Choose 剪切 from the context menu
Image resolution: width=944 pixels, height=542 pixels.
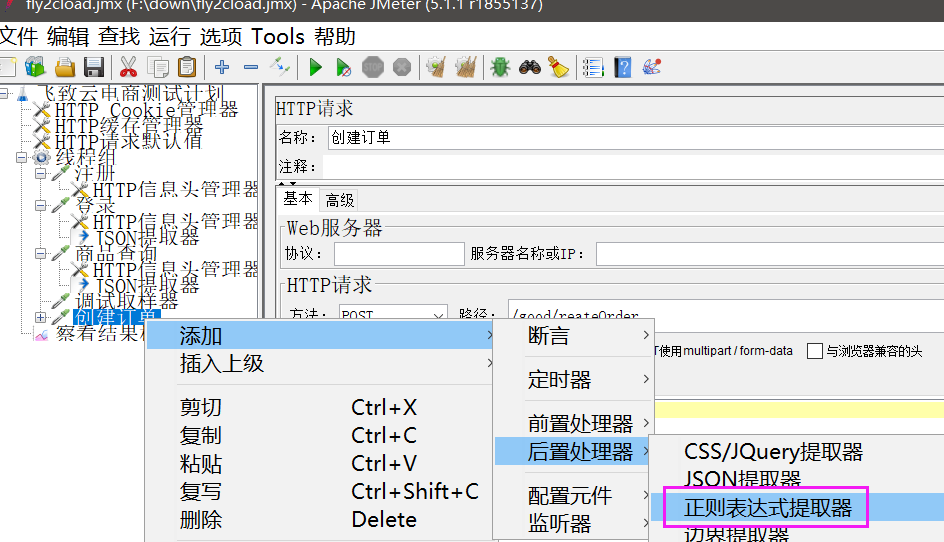pyautogui.click(x=320, y=408)
